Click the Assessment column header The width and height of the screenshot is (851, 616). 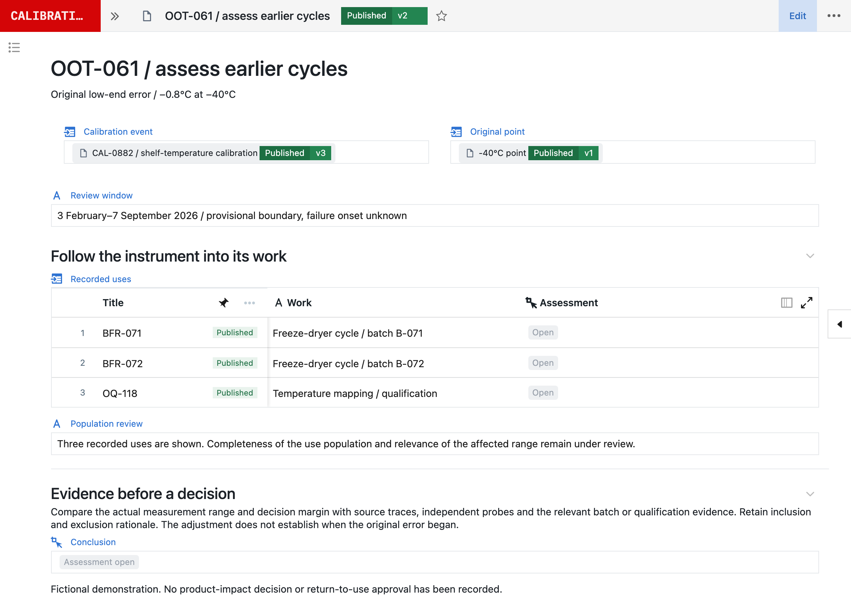568,303
